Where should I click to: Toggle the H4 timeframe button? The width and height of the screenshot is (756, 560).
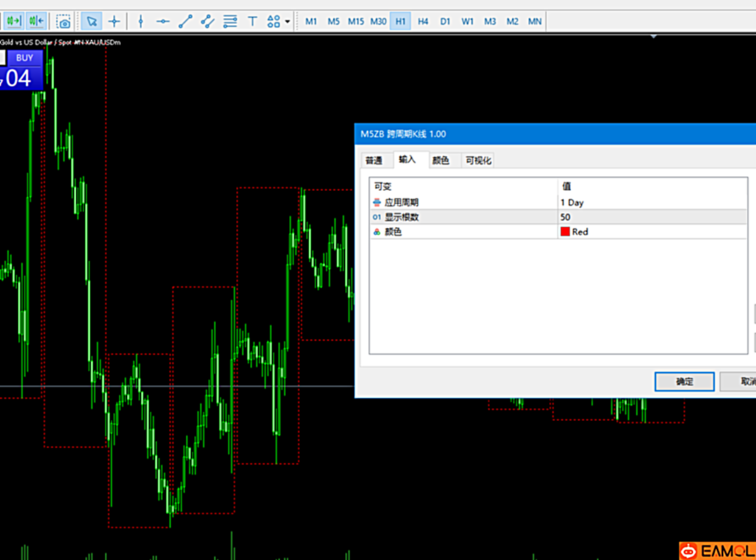(423, 22)
